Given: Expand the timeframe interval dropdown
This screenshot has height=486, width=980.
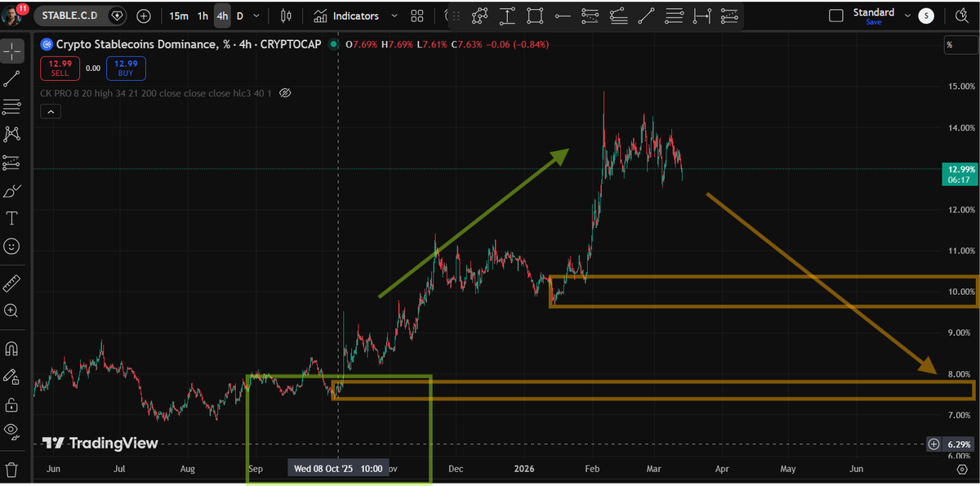Looking at the screenshot, I should click(x=257, y=16).
